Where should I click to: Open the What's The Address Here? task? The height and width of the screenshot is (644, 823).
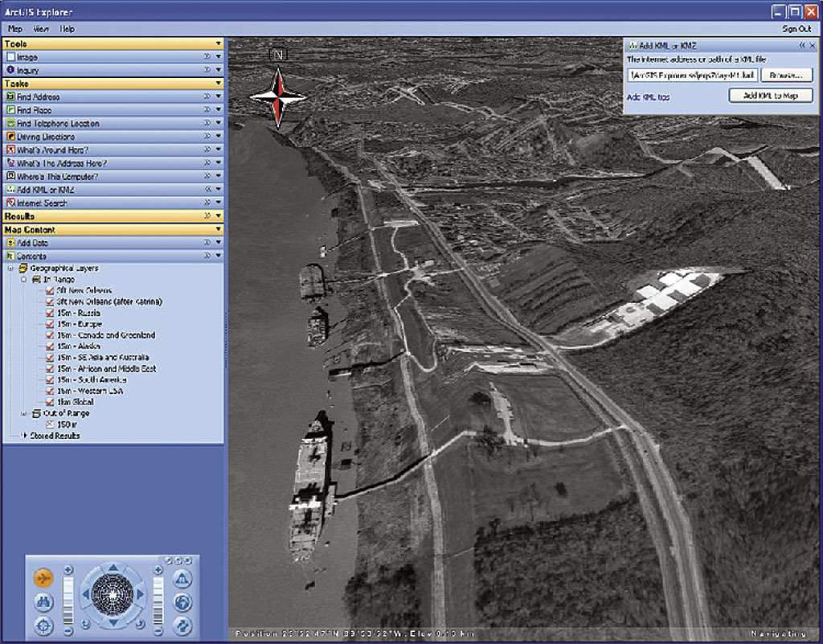[x=62, y=163]
